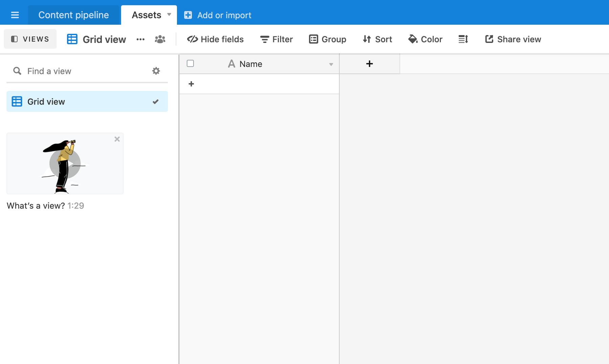Hide fields in the grid
609x364 pixels.
(x=215, y=40)
